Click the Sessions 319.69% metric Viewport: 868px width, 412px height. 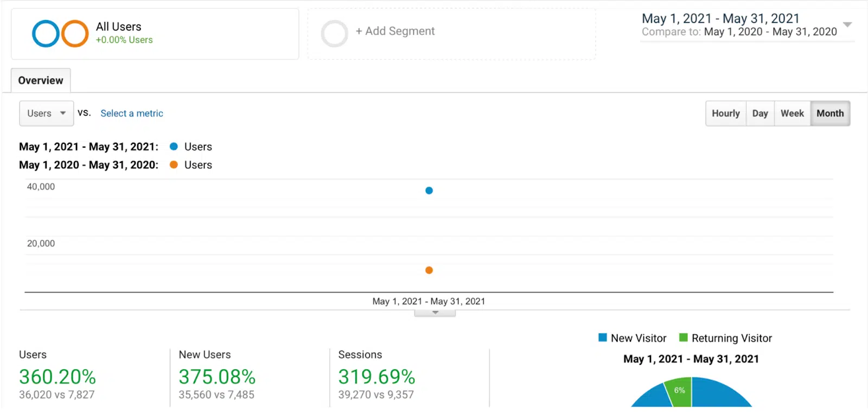(x=376, y=377)
